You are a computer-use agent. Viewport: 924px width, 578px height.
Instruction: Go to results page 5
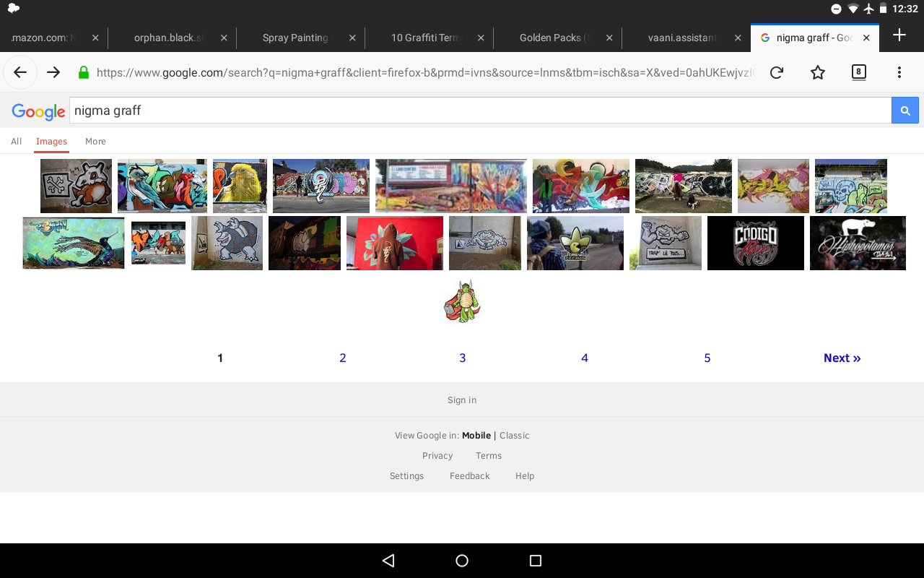(707, 358)
